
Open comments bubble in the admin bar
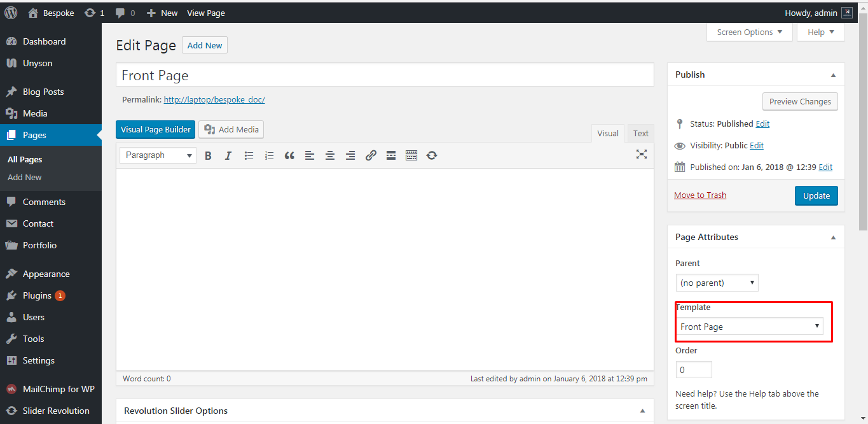point(125,13)
